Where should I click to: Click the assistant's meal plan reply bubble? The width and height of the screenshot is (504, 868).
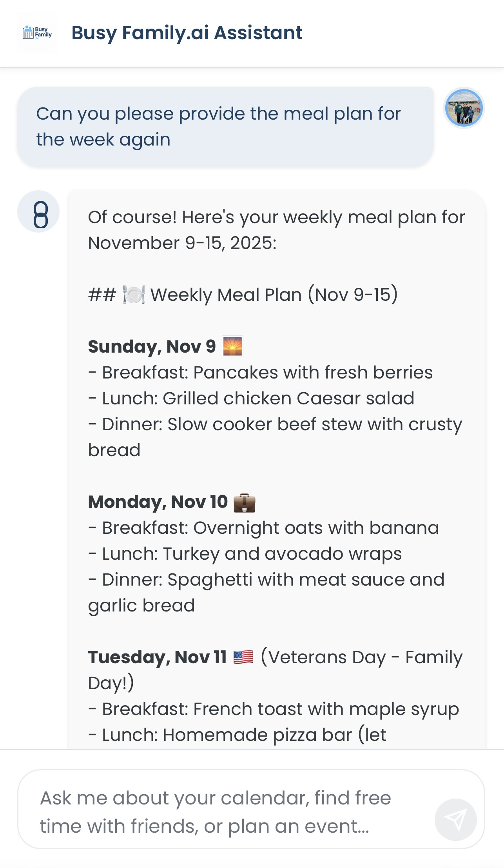tap(274, 471)
